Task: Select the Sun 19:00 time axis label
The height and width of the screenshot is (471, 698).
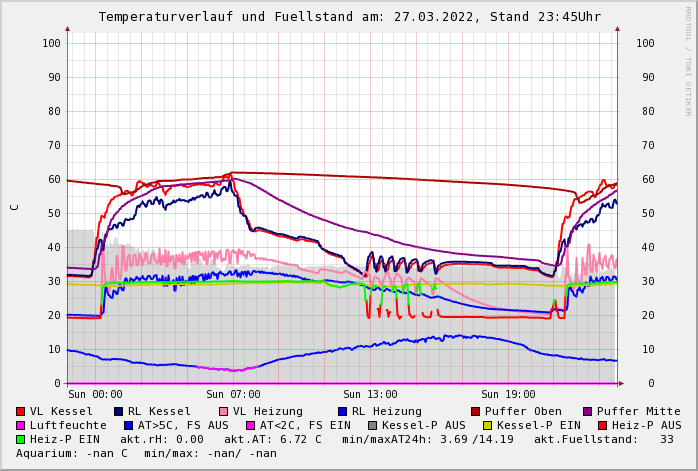Action: click(507, 395)
